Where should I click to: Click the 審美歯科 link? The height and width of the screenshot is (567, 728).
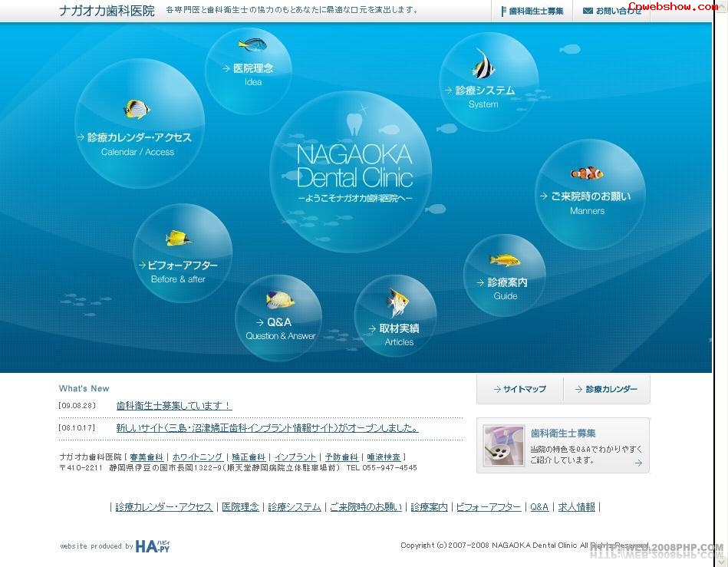pos(147,457)
